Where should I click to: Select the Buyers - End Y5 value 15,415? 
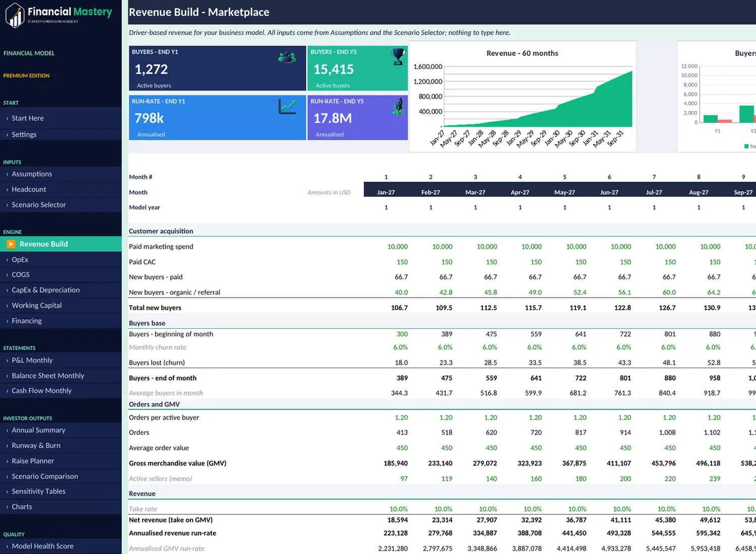(334, 70)
